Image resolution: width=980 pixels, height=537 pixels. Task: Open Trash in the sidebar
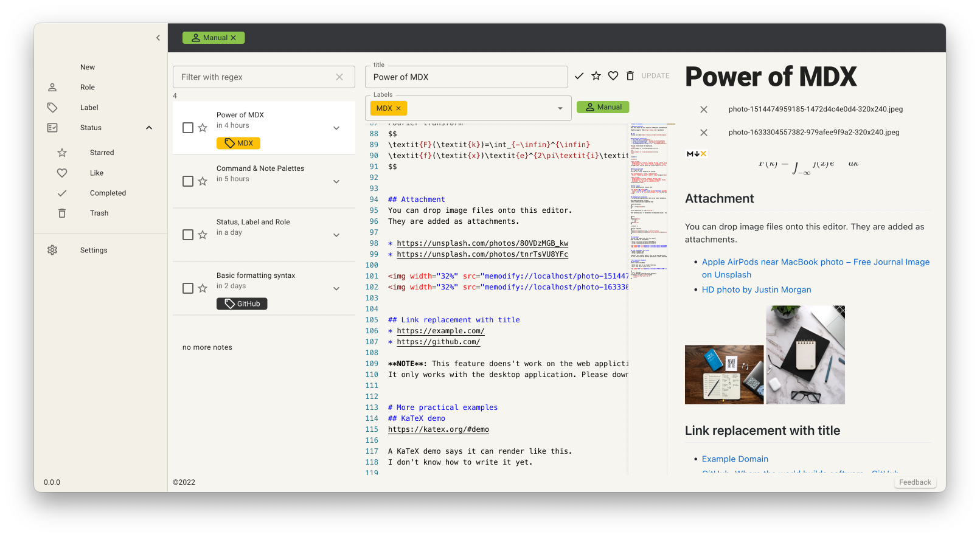99,213
